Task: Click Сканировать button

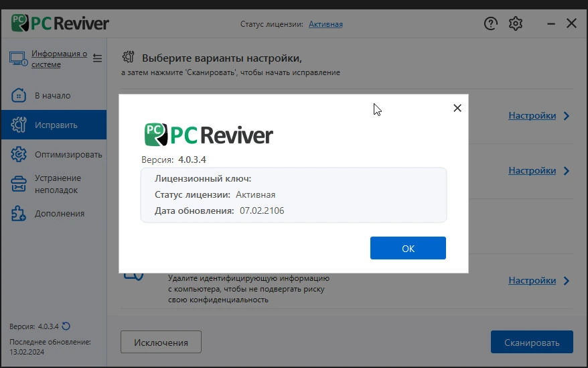Action: point(532,342)
